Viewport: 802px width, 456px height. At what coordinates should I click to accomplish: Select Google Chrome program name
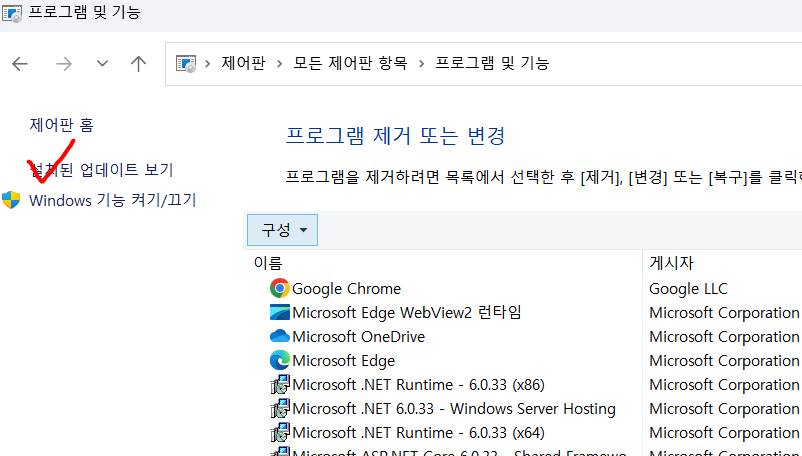(x=346, y=289)
